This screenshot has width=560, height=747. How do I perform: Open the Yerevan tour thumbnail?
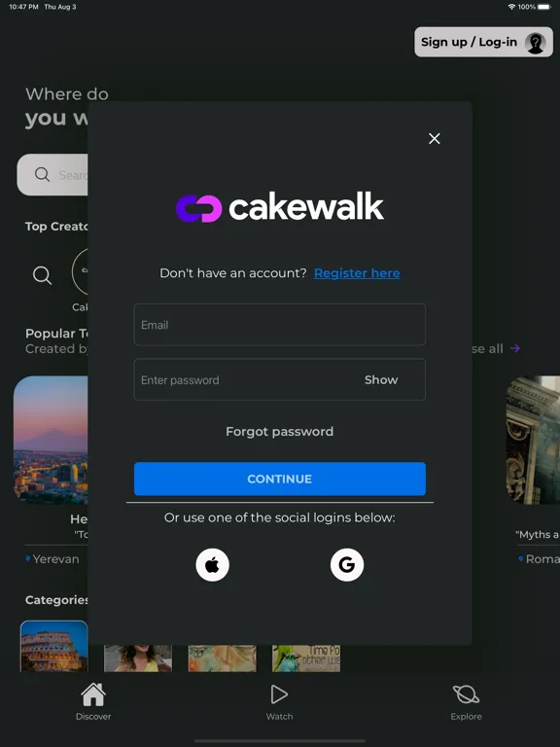tap(51, 440)
